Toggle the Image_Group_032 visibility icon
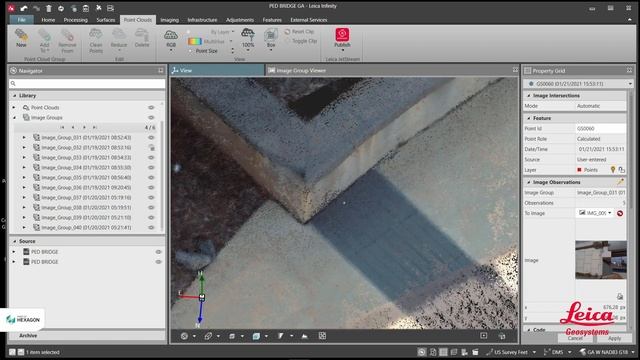 (151, 147)
